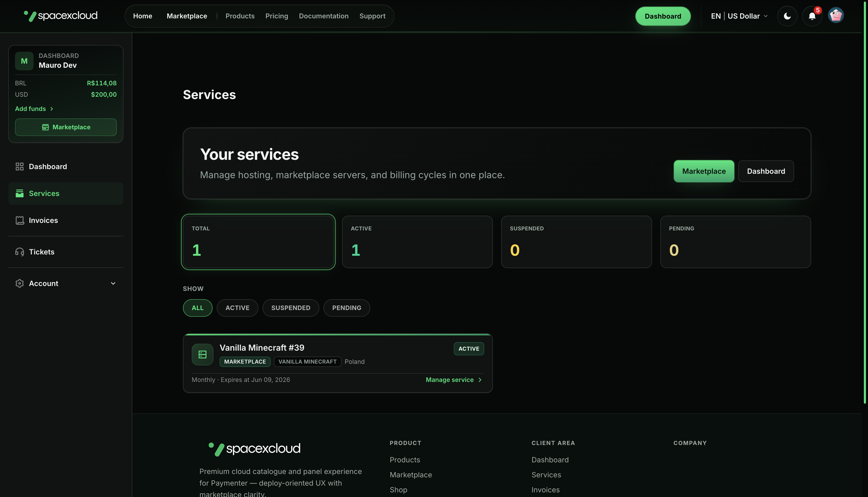This screenshot has height=497, width=868.
Task: Open EN | US Dollar language currency dropdown
Action: (739, 16)
